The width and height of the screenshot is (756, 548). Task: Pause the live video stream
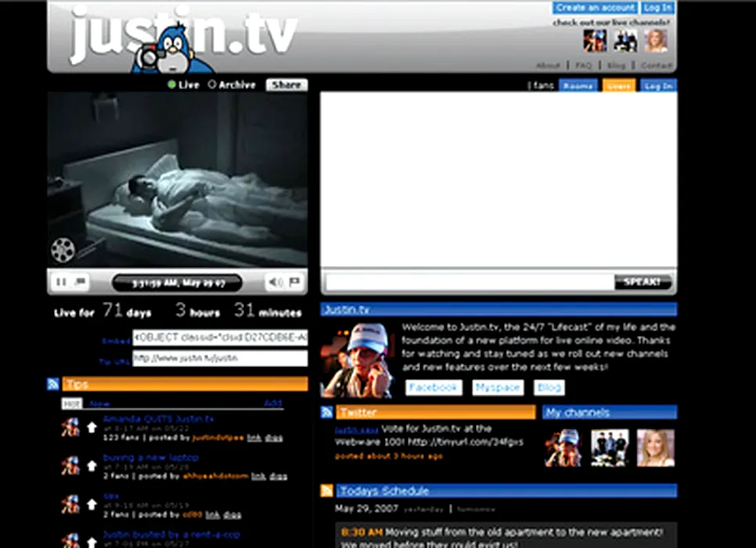coord(61,282)
